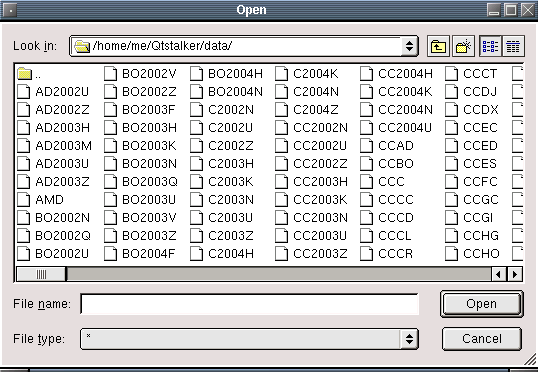Focus the File name input field
Image resolution: width=538 pixels, height=372 pixels.
pos(250,304)
